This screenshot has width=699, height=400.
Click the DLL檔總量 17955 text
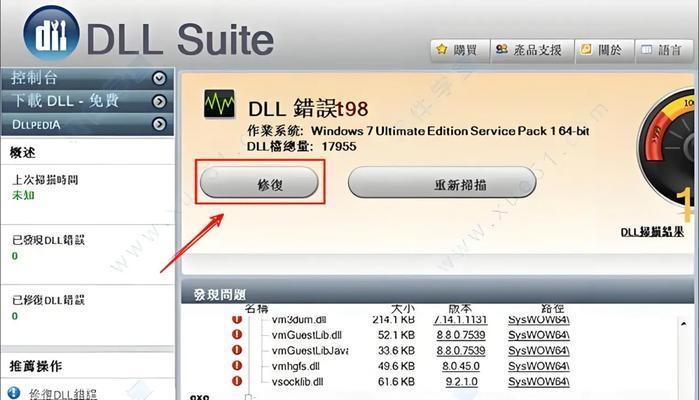tap(301, 146)
